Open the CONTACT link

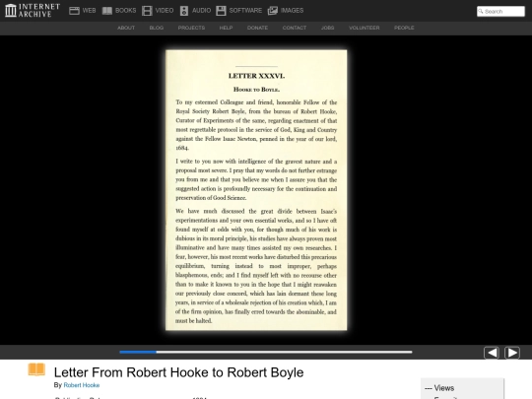pos(295,28)
